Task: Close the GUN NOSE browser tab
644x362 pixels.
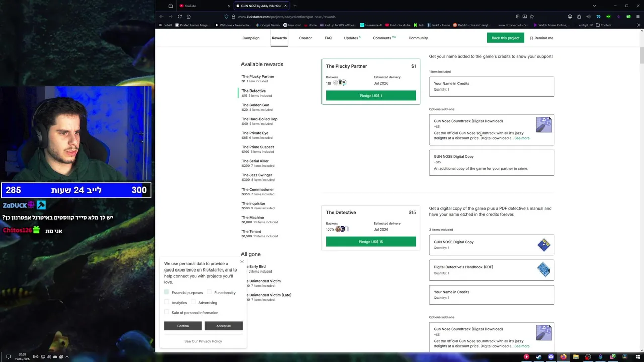Action: (285, 6)
